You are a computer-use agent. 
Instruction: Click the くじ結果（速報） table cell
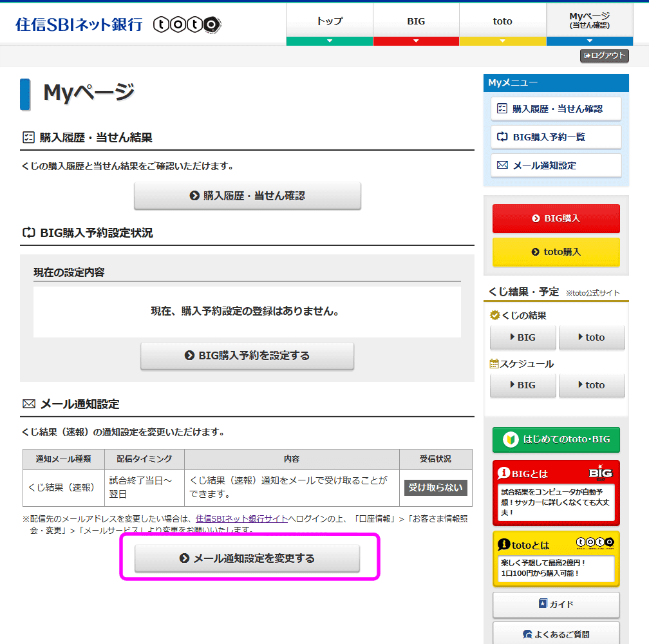pyautogui.click(x=63, y=488)
